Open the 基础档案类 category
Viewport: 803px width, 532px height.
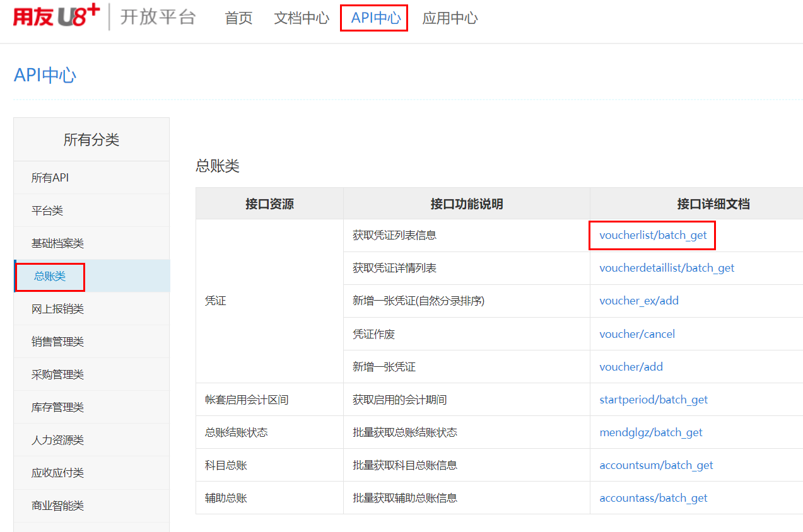[57, 243]
